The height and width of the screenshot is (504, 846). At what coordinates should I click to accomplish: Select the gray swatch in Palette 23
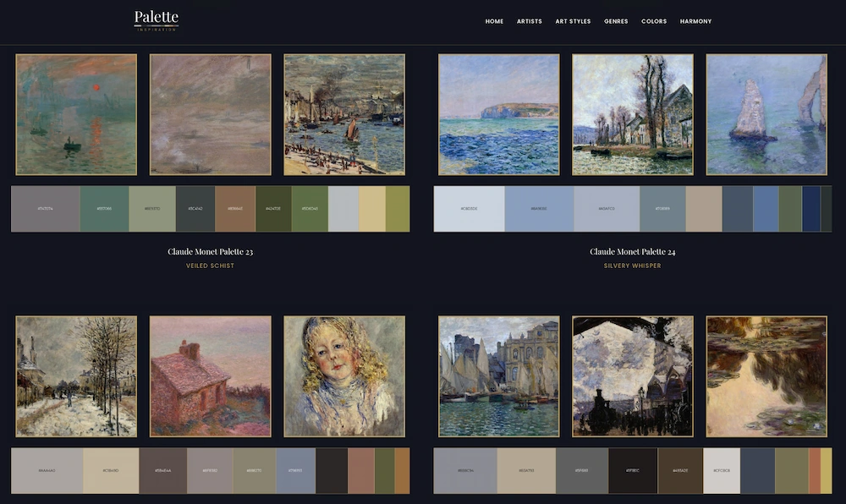[x=46, y=209]
